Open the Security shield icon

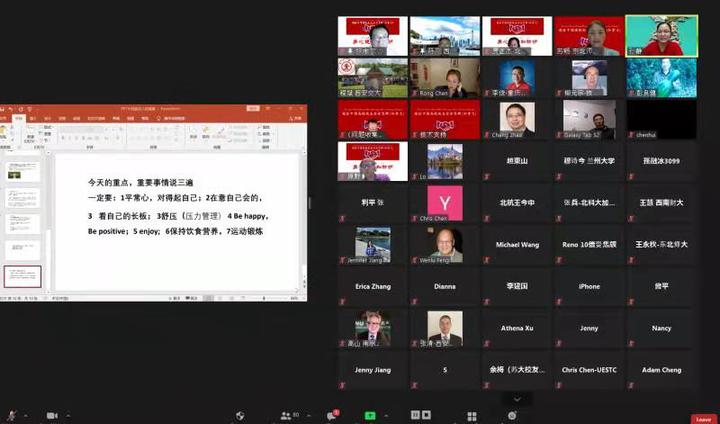point(240,415)
